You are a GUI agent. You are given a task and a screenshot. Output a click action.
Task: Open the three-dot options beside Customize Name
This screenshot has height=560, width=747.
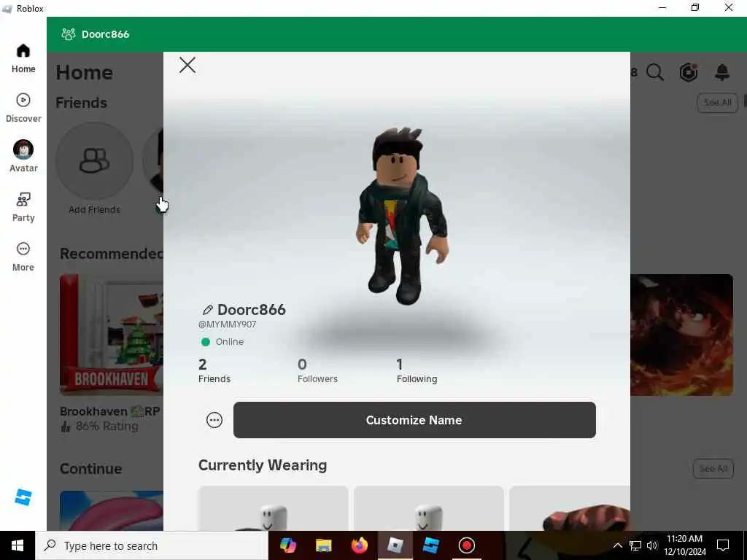214,420
